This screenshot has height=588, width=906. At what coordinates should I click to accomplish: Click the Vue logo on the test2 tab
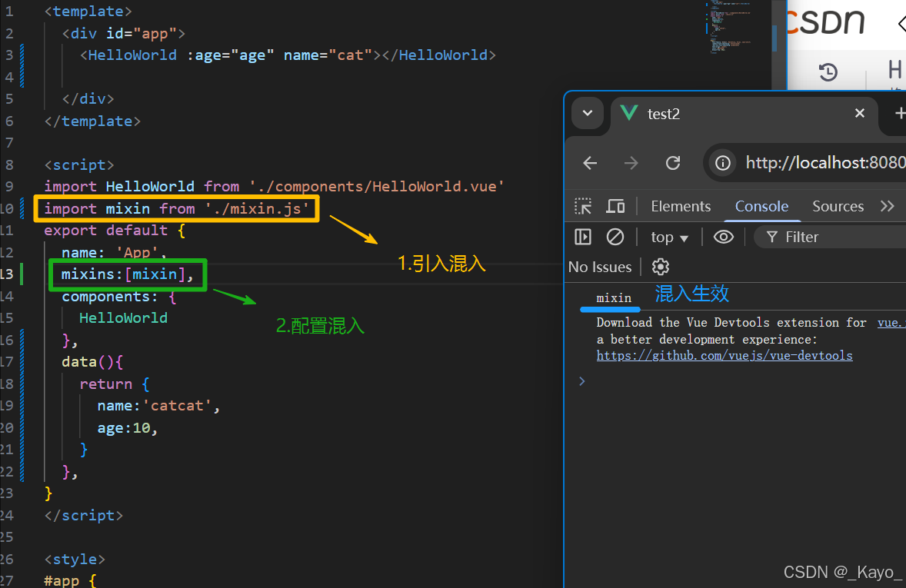628,113
